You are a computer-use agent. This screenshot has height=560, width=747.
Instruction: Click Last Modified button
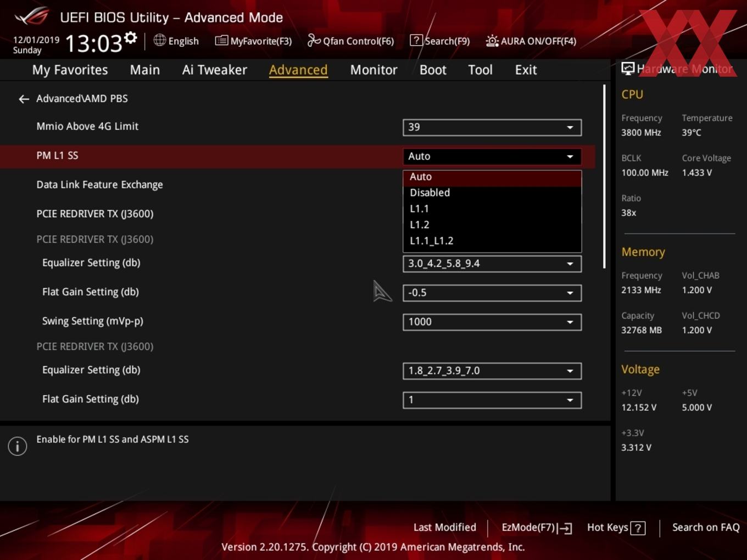445,527
